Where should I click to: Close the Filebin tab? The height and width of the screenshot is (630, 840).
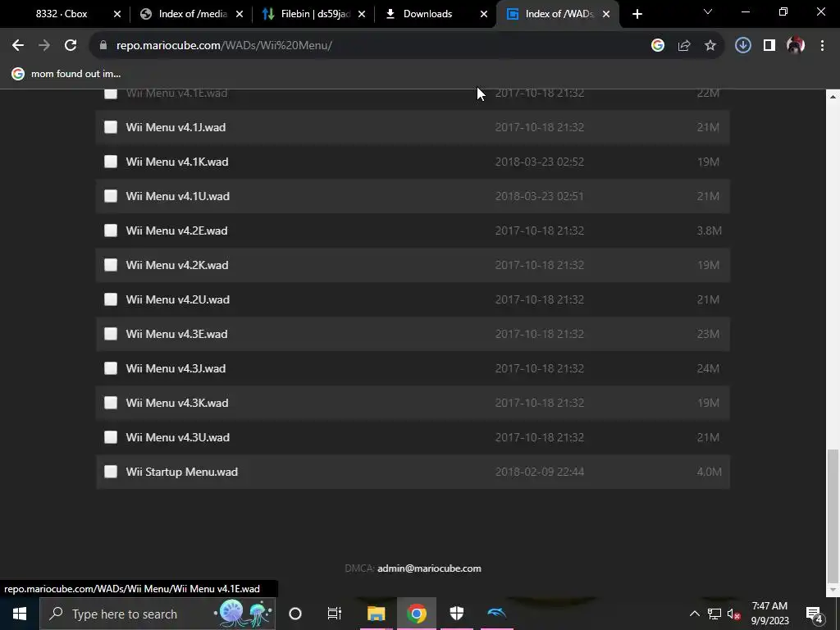coord(362,15)
